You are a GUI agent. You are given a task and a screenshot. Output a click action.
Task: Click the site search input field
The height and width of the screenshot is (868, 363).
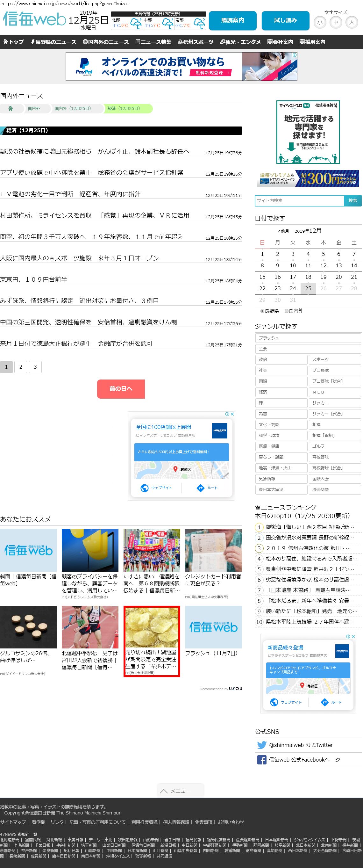(x=299, y=200)
